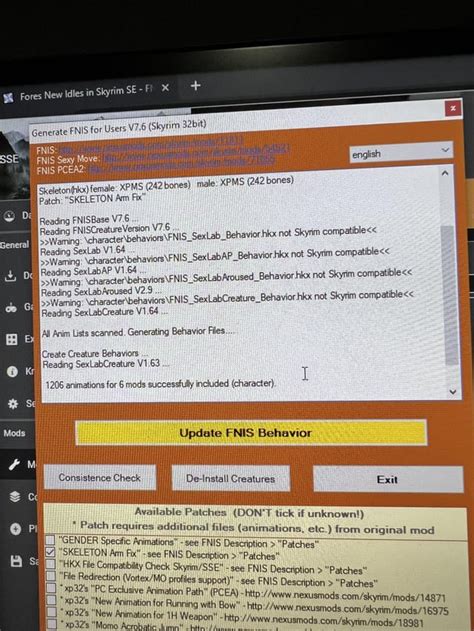Open the Collections layers icon in sidebar

click(15, 497)
